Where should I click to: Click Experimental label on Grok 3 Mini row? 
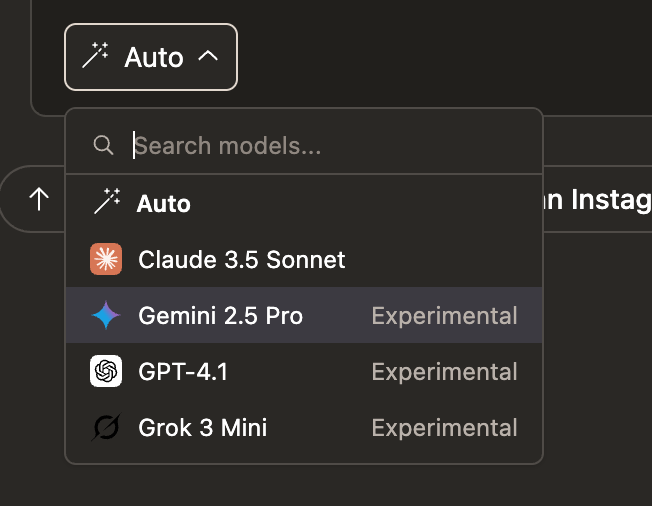tap(444, 428)
